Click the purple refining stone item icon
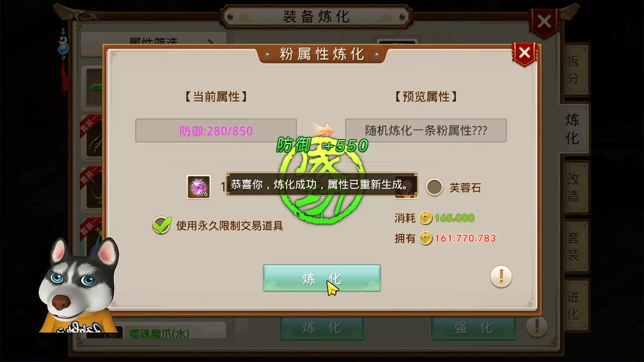The image size is (644, 362). coord(199,187)
